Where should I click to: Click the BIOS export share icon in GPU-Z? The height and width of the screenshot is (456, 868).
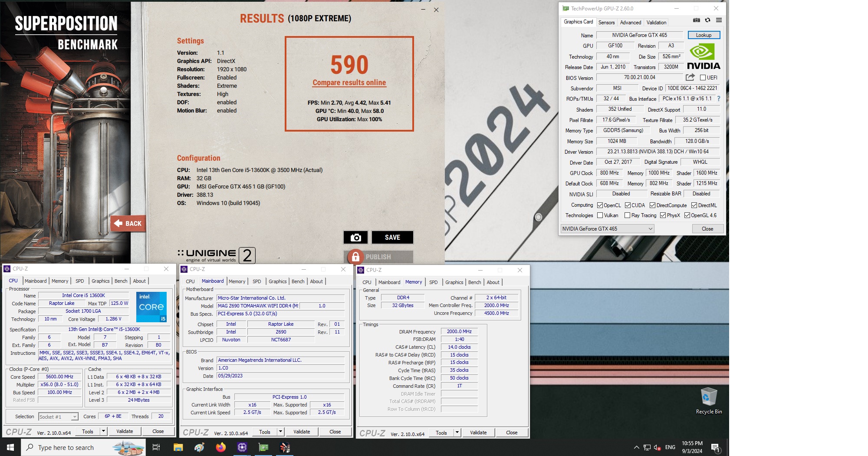click(690, 77)
